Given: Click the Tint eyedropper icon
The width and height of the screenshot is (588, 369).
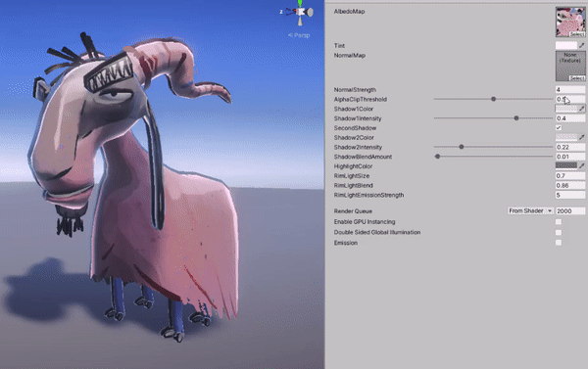Looking at the screenshot, I should pyautogui.click(x=581, y=45).
